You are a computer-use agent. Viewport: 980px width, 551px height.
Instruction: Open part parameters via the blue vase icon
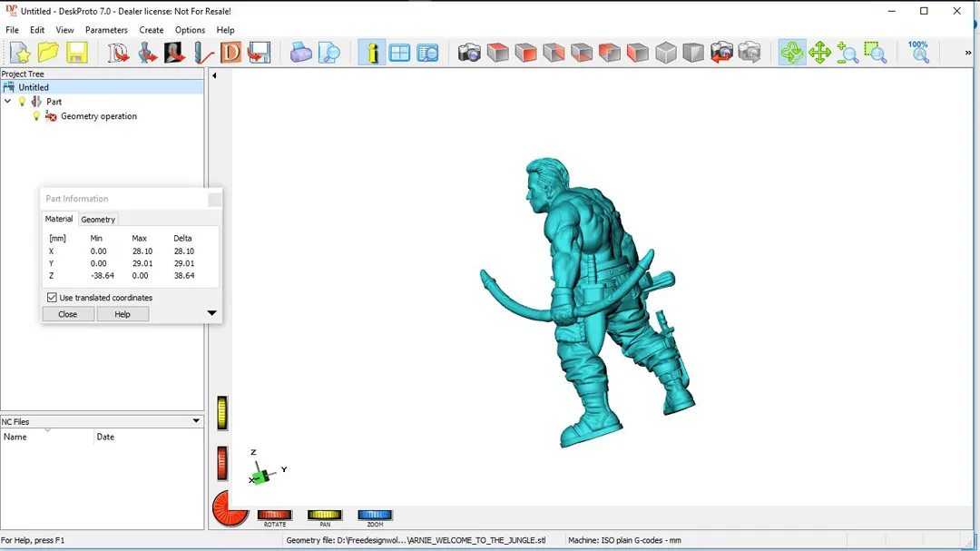[x=146, y=53]
